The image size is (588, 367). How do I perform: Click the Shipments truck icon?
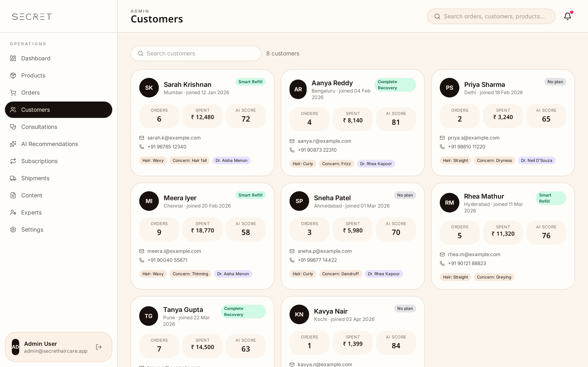13,178
